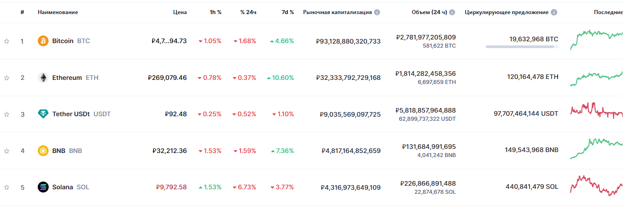Click supply value 120,164,478 ETH
The height and width of the screenshot is (207, 644).
click(533, 77)
